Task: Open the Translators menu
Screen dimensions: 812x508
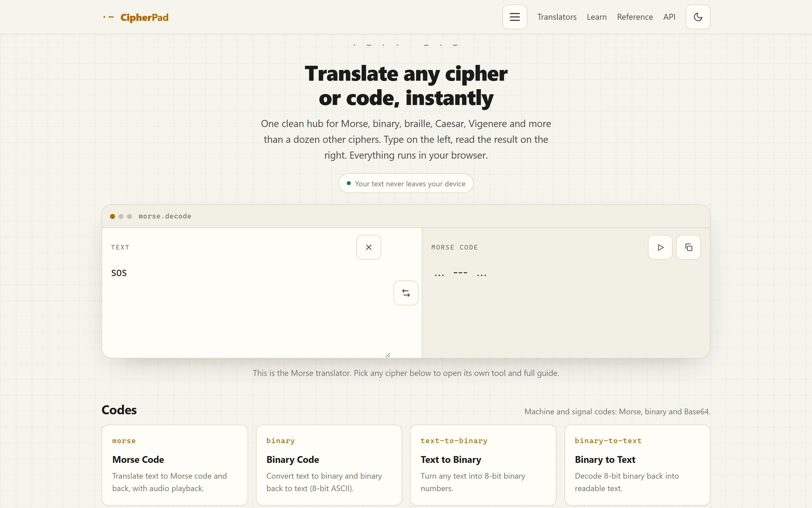Action: (x=557, y=17)
